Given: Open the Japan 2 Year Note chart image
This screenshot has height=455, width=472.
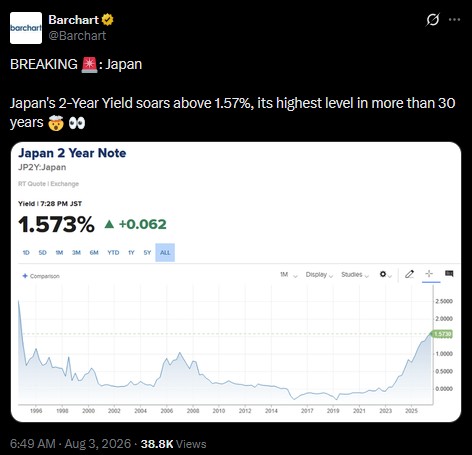Looking at the screenshot, I should tap(236, 282).
